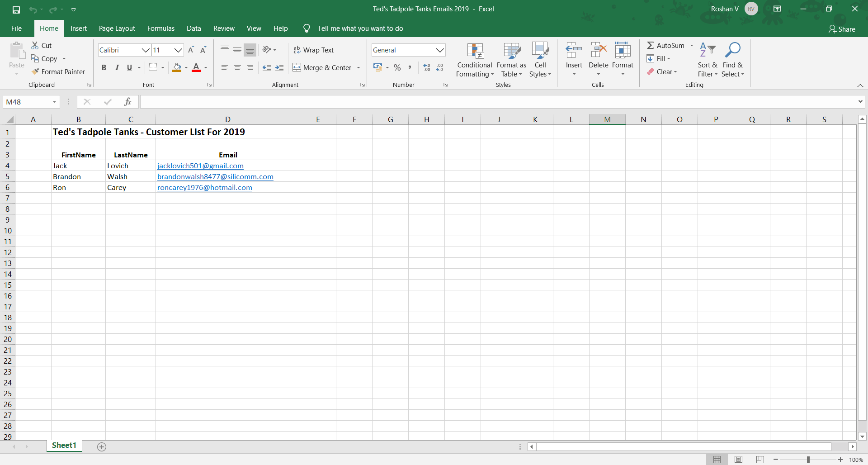
Task: Click the Borders icon in Font group
Action: (153, 67)
